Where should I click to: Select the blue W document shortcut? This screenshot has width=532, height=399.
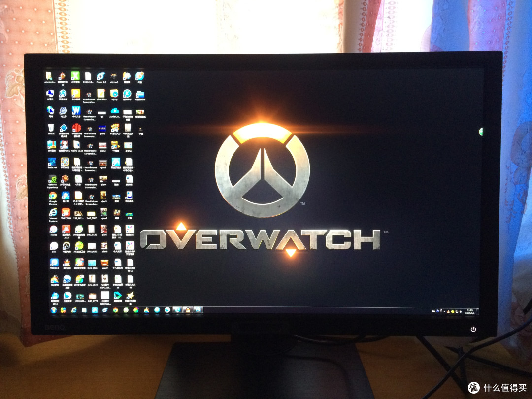[x=76, y=112]
